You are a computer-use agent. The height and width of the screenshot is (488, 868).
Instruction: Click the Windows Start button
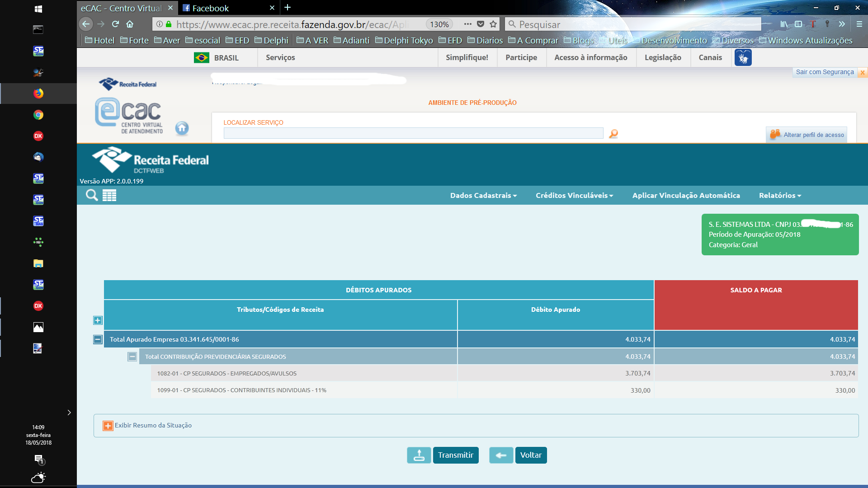[x=38, y=9]
